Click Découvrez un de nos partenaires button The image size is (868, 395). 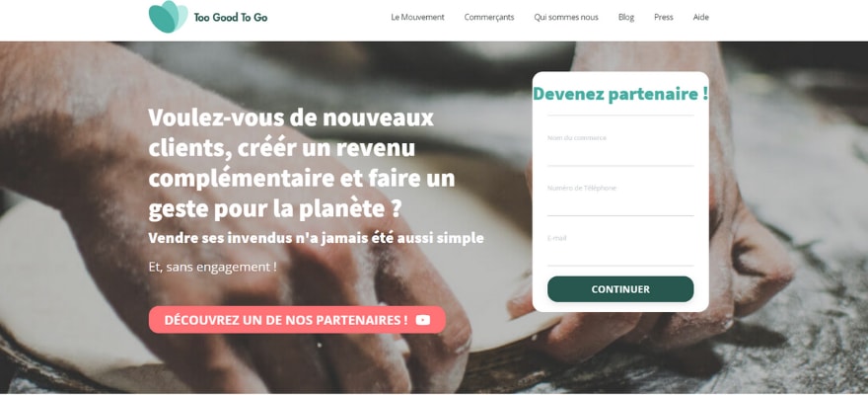coord(297,320)
